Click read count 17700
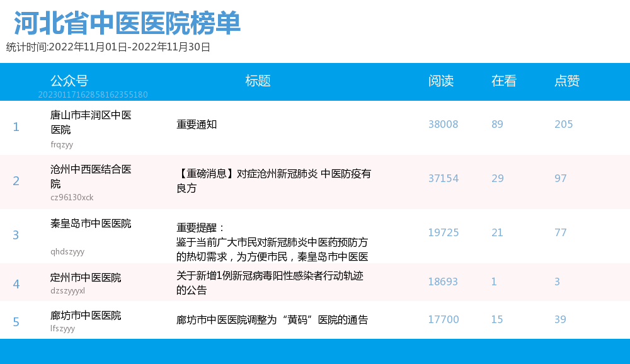 click(x=444, y=319)
